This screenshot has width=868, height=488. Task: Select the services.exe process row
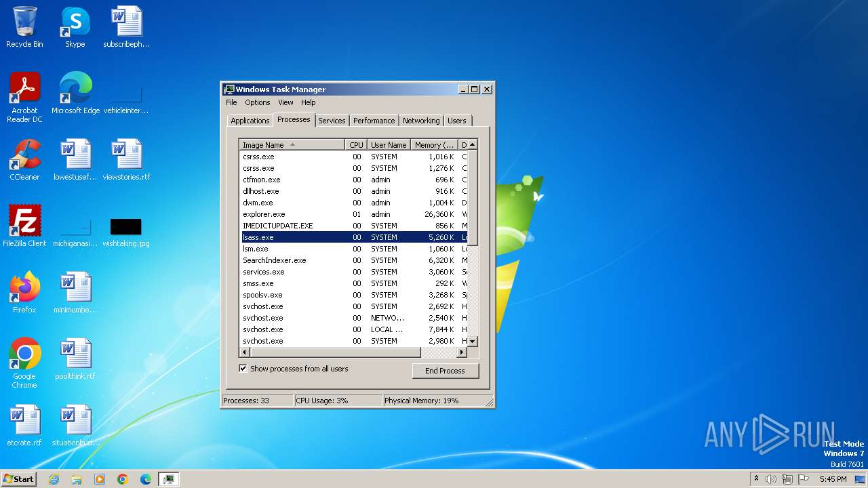pos(353,272)
